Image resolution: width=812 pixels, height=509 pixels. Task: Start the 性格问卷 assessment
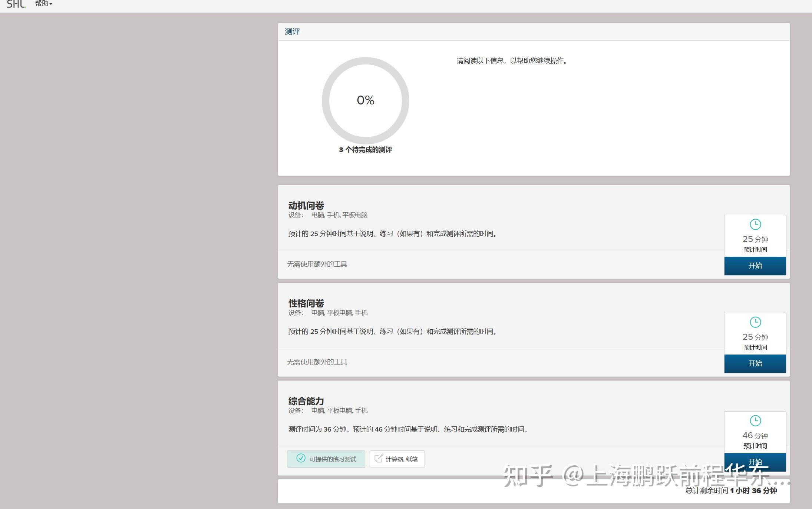pyautogui.click(x=755, y=364)
